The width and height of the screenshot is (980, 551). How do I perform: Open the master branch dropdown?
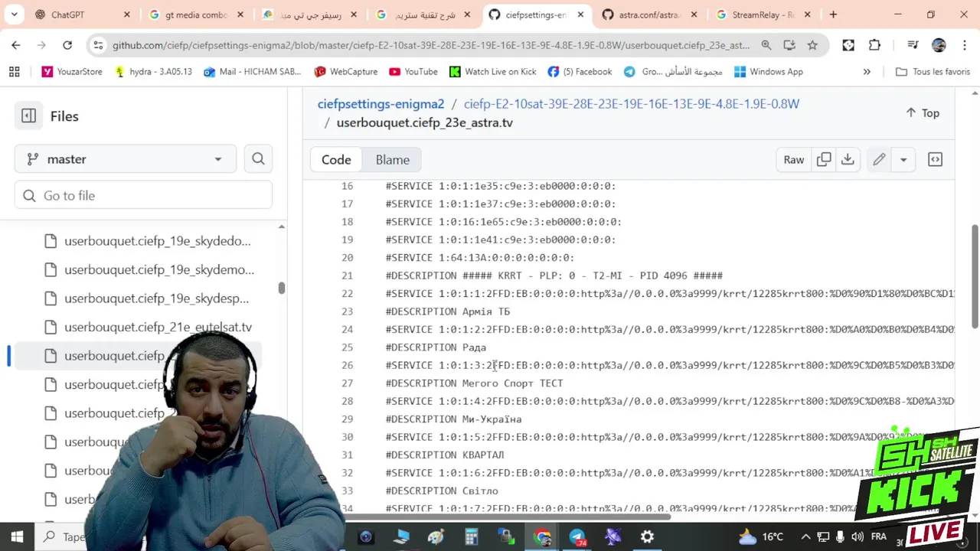(x=126, y=159)
